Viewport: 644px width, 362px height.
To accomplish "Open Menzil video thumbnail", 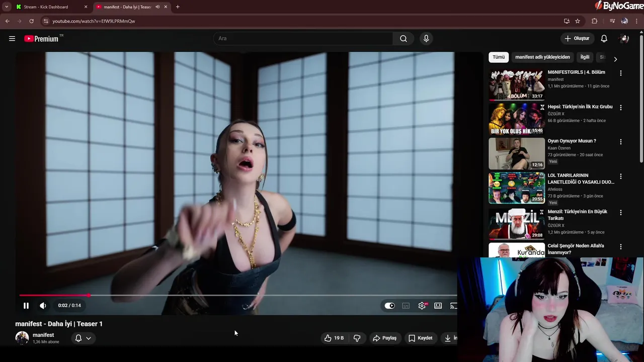I will (517, 224).
